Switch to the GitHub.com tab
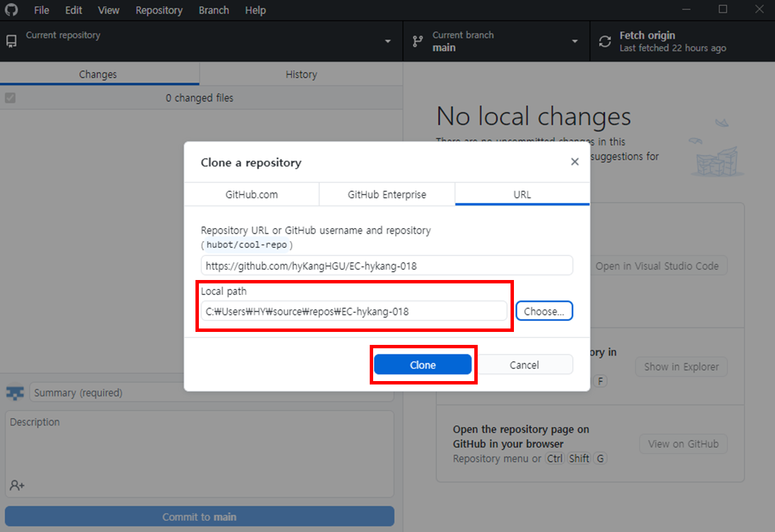 (251, 195)
